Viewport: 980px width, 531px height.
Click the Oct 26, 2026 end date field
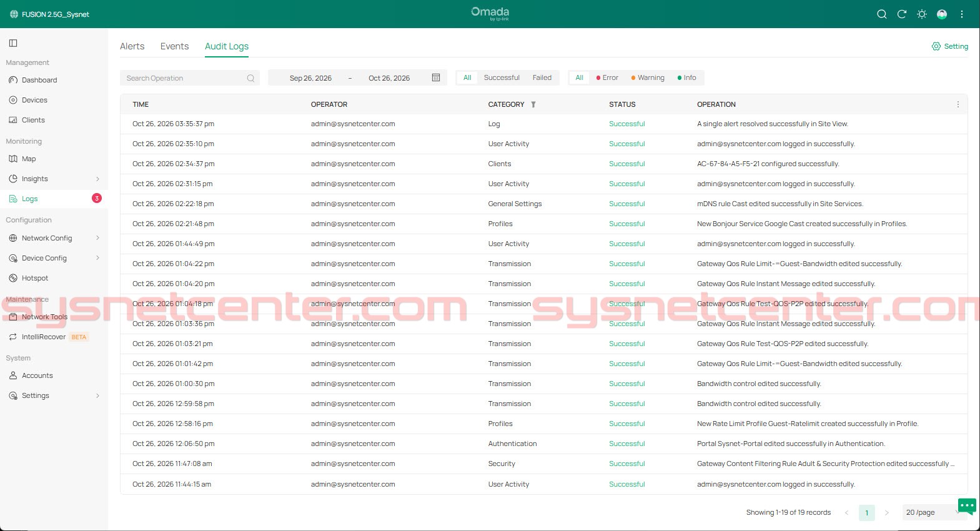tap(389, 78)
